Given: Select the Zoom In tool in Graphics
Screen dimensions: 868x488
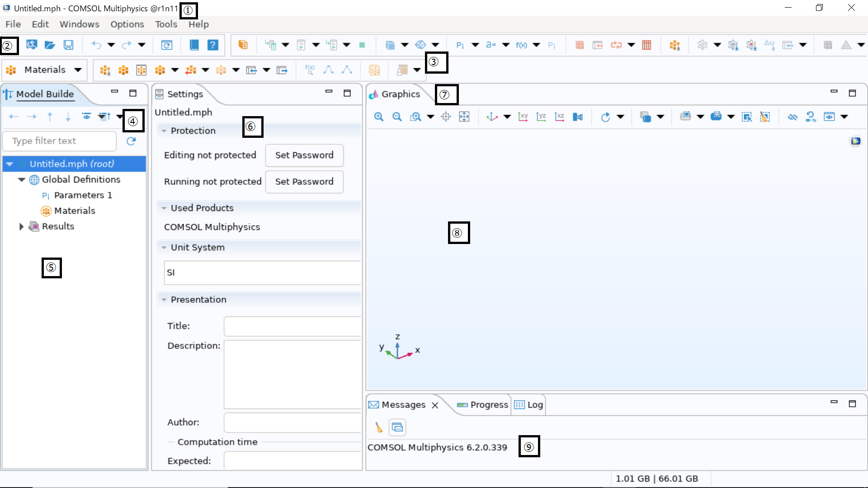Looking at the screenshot, I should pos(379,117).
